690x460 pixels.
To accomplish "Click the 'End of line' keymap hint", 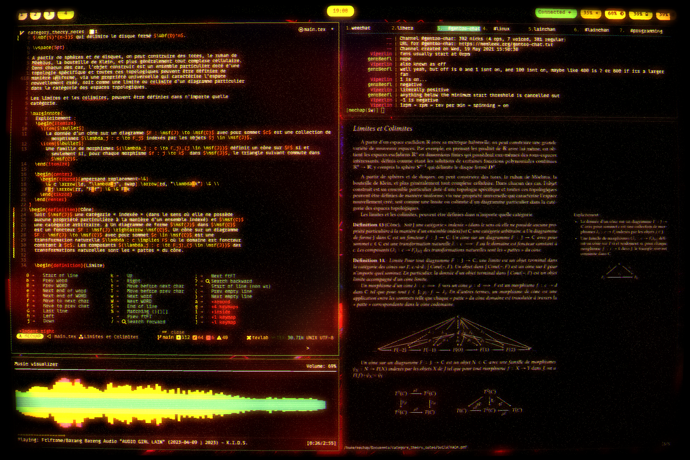I will (x=142, y=306).
